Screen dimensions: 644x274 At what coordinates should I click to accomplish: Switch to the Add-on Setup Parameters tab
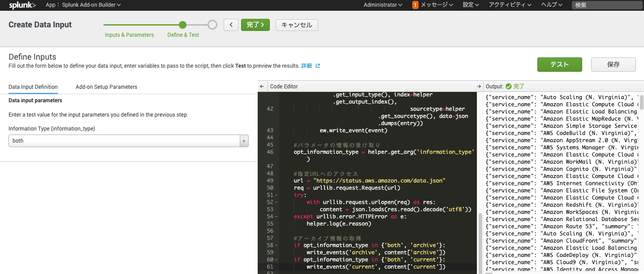point(106,87)
